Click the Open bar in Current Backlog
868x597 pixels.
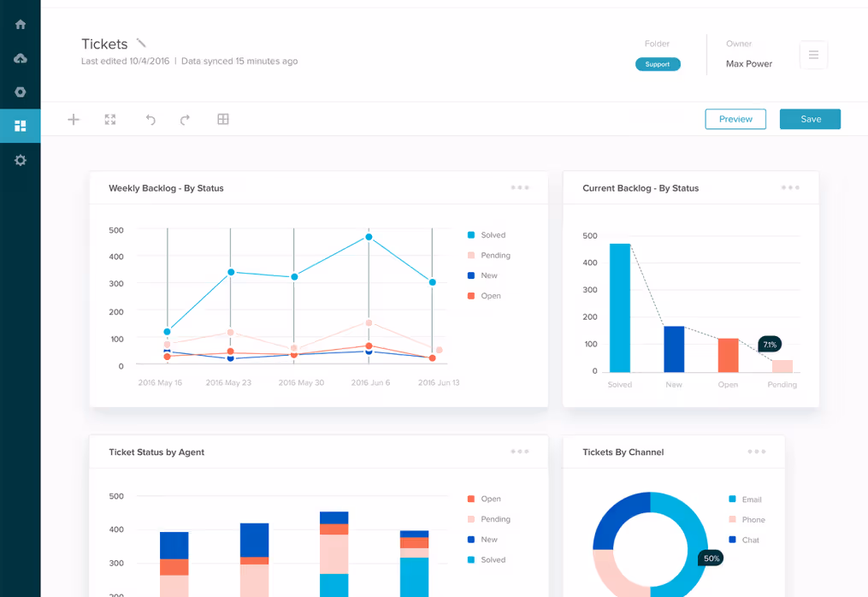coord(728,355)
